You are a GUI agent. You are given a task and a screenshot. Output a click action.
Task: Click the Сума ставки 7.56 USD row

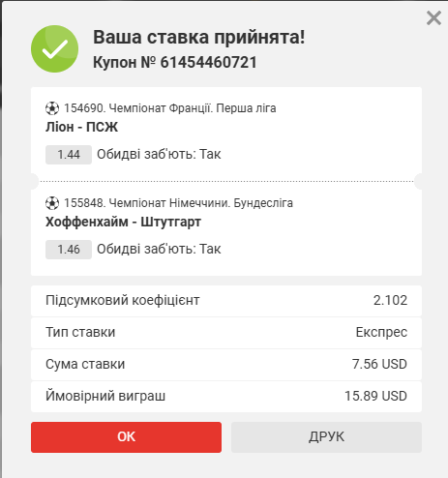(x=226, y=365)
